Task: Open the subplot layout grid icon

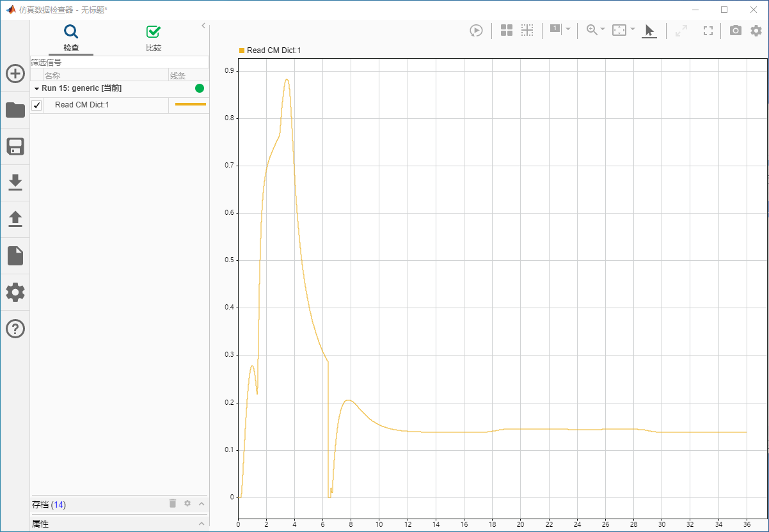Action: click(x=507, y=30)
